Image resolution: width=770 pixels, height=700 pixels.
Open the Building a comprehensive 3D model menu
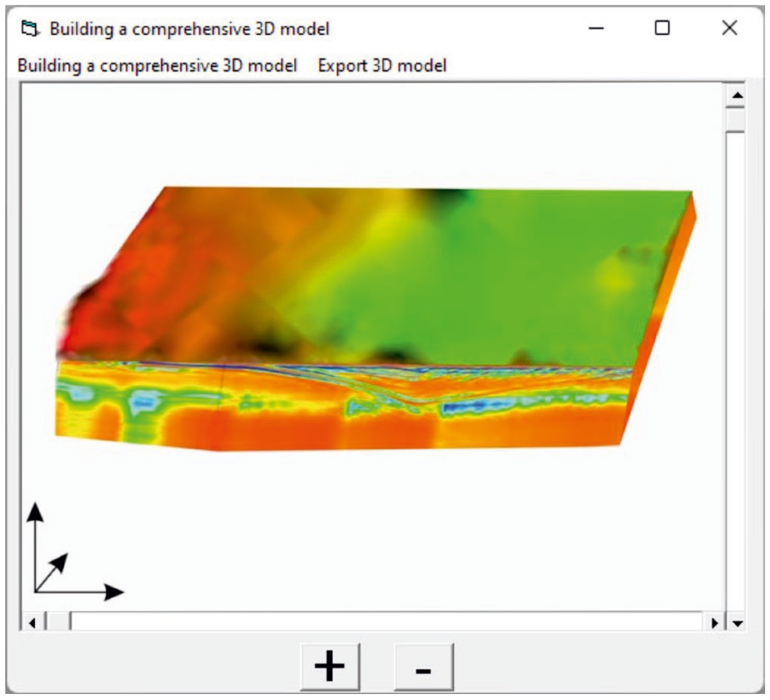[157, 65]
